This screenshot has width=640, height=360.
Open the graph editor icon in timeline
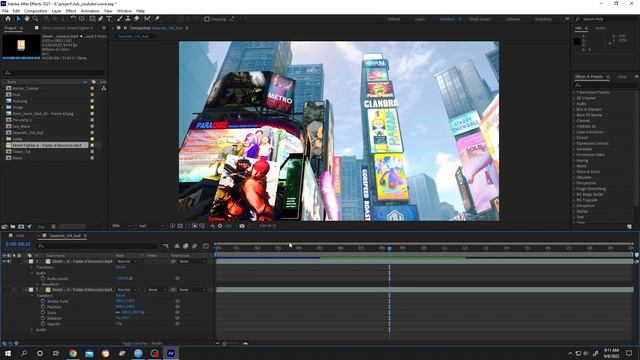click(205, 246)
